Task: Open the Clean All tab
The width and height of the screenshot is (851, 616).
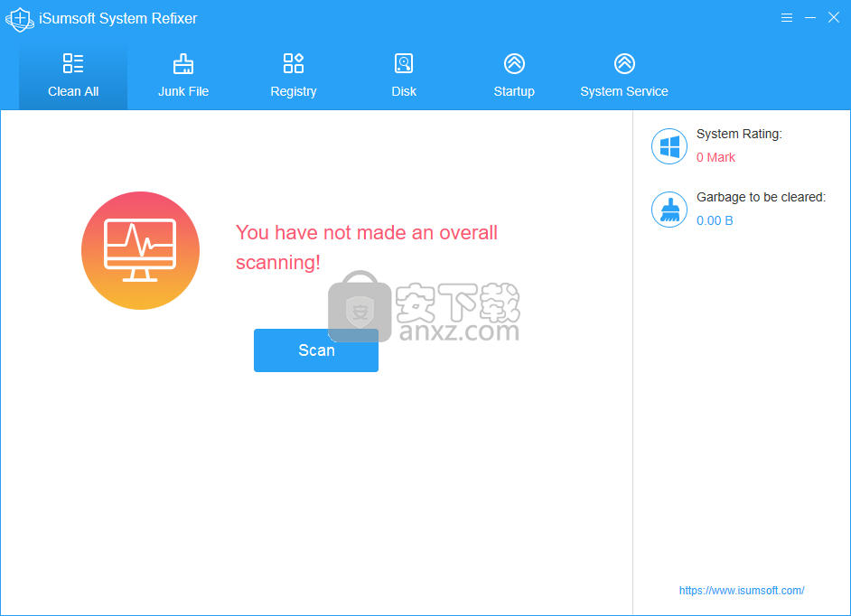Action: (x=73, y=76)
